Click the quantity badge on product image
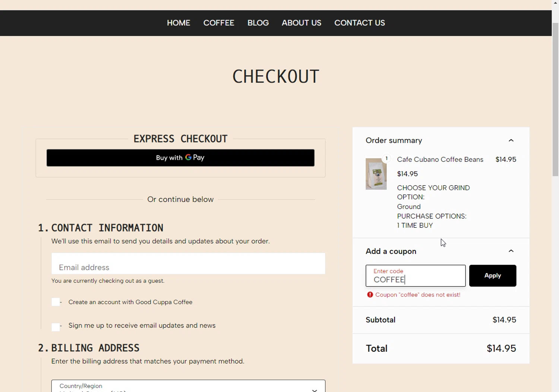This screenshot has height=392, width=559. [x=386, y=158]
